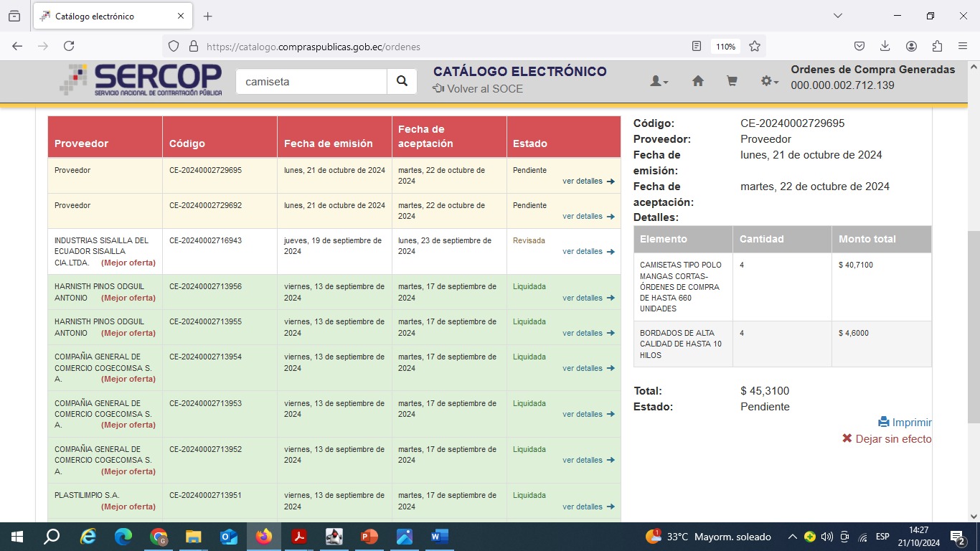Click Imprimir printer link
This screenshot has width=980, height=551.
(905, 423)
